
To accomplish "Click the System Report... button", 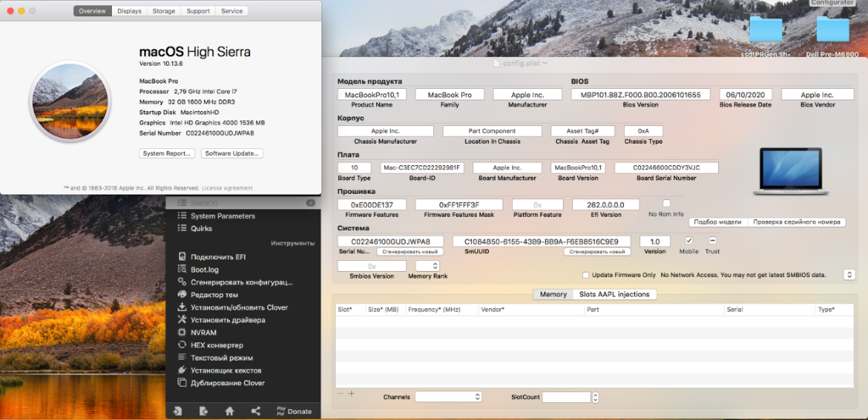I will point(168,153).
